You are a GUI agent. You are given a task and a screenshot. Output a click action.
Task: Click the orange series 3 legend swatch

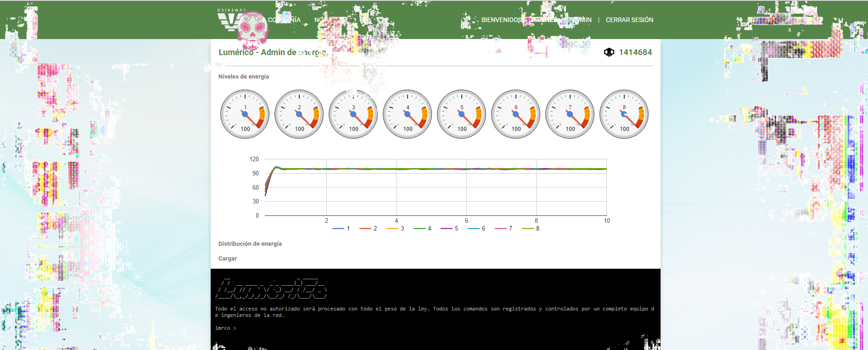392,228
